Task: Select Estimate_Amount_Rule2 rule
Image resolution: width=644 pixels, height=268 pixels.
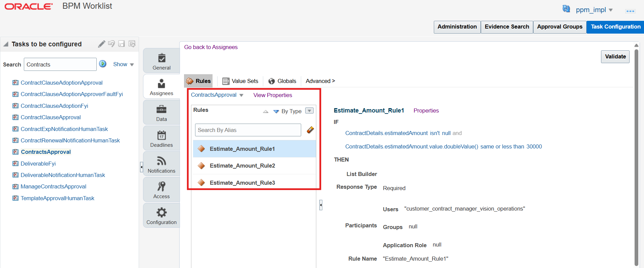Action: click(255, 166)
